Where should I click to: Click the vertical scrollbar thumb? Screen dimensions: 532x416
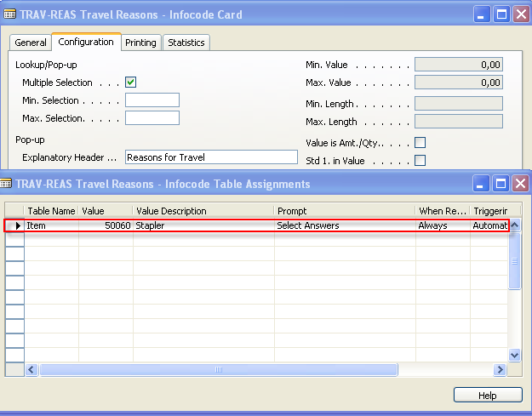(515, 261)
